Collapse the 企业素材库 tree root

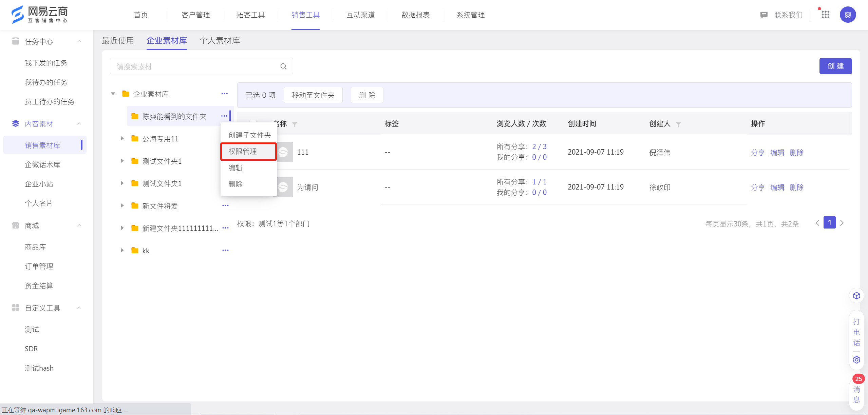coord(113,94)
